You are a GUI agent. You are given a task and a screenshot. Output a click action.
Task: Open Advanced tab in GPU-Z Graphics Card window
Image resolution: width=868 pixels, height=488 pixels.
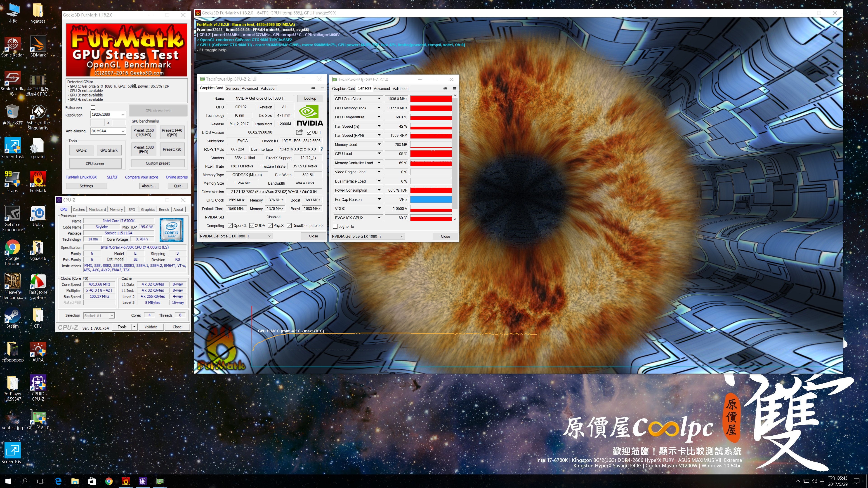(x=250, y=88)
